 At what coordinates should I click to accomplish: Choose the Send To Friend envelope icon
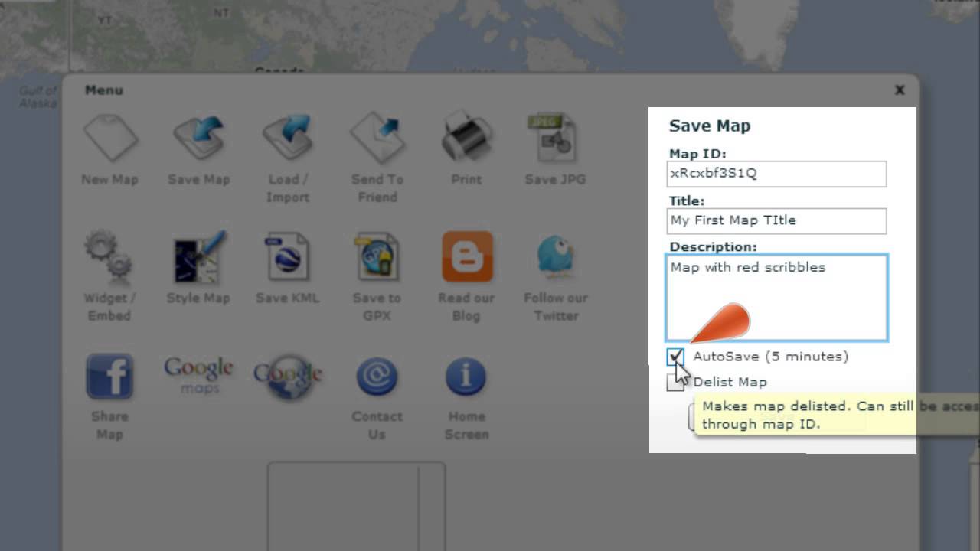(x=377, y=139)
